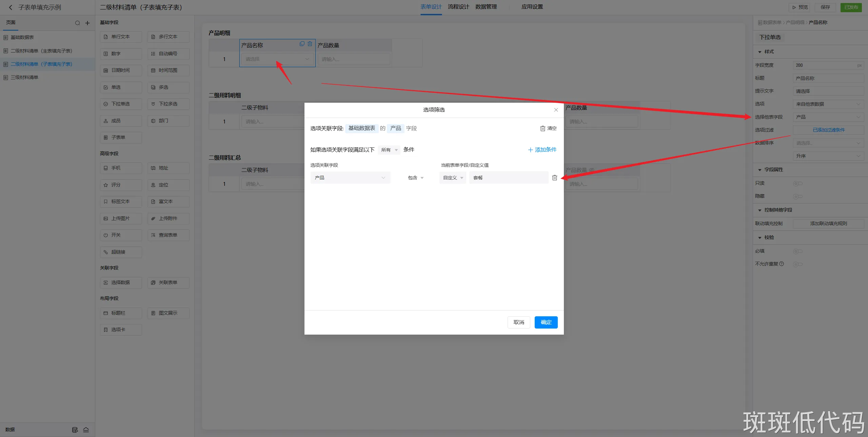Click the search icon in pages panel
This screenshot has width=868, height=437.
pos(77,23)
